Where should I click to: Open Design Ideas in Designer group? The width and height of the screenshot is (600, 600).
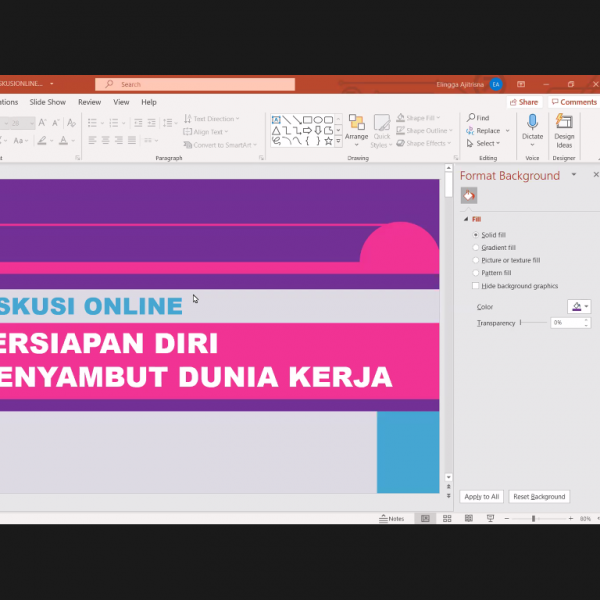pos(564,131)
